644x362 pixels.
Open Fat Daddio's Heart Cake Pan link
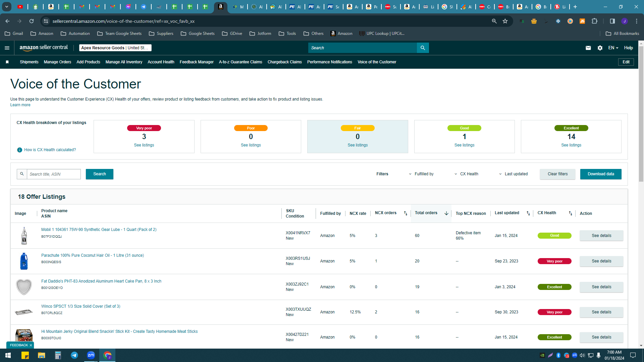point(101,281)
